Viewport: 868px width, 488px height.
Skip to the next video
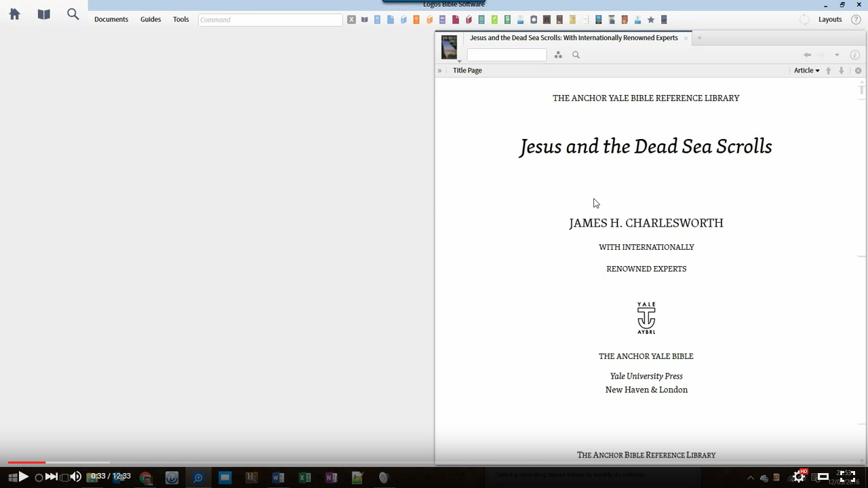[51, 476]
